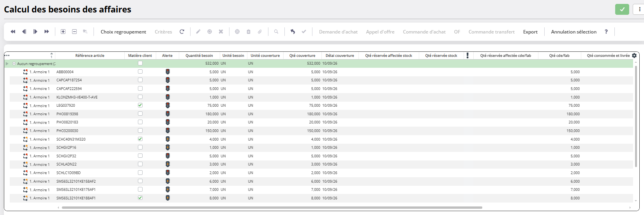
Task: Go to previous record arrow
Action: [24, 32]
